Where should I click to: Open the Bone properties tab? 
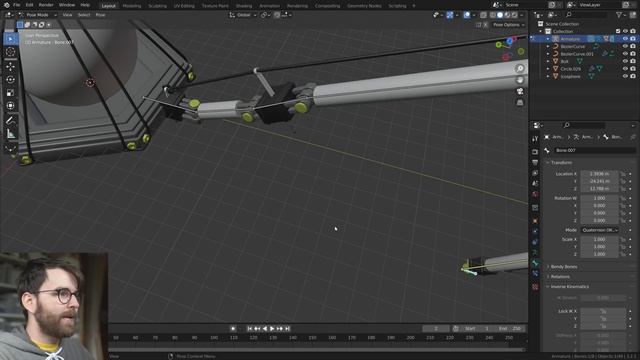point(535,263)
